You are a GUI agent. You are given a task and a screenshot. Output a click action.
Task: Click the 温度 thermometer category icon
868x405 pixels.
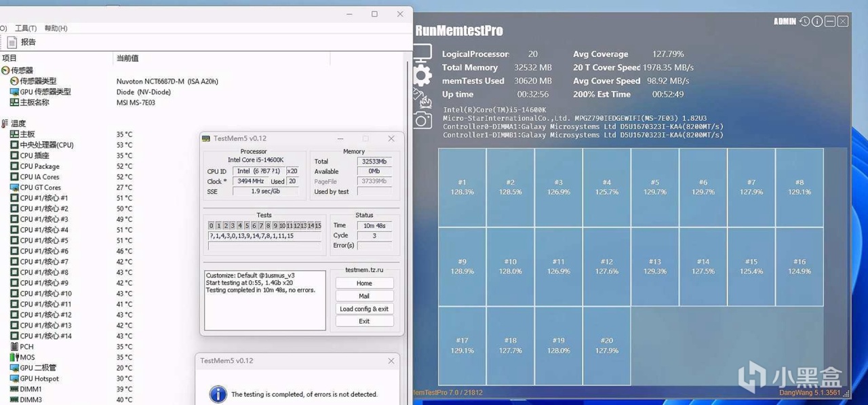(5, 123)
